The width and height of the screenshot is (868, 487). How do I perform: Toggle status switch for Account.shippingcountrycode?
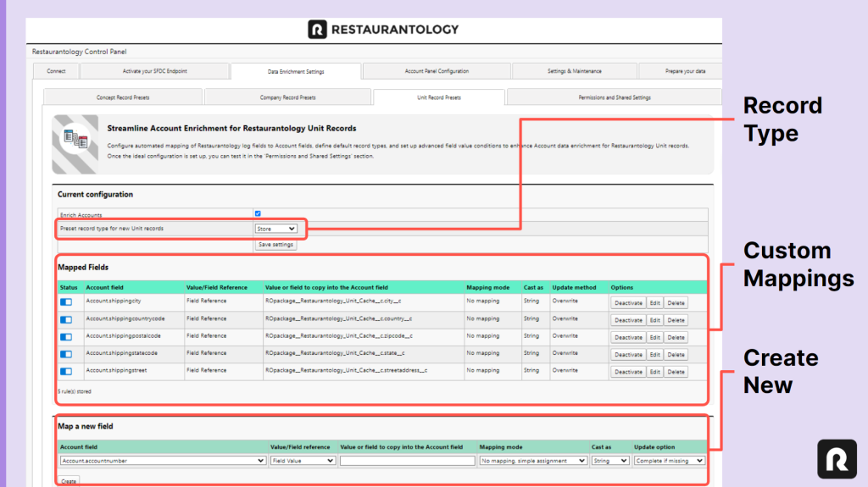coord(66,320)
